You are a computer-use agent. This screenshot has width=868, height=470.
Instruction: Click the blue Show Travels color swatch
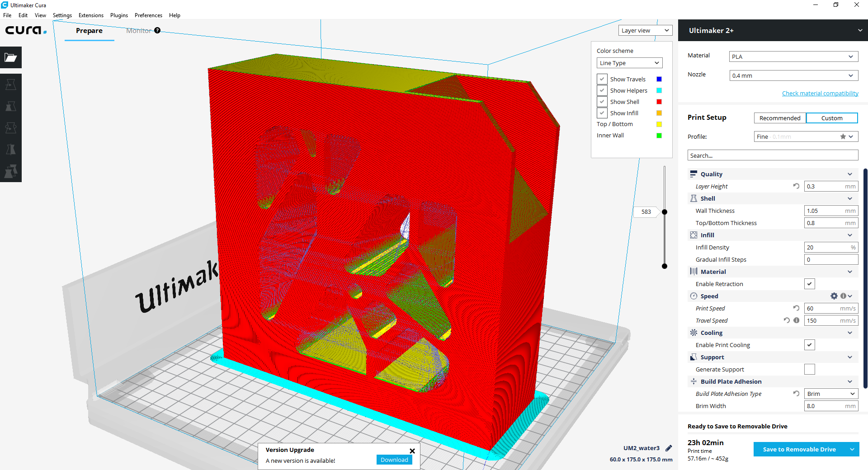659,79
